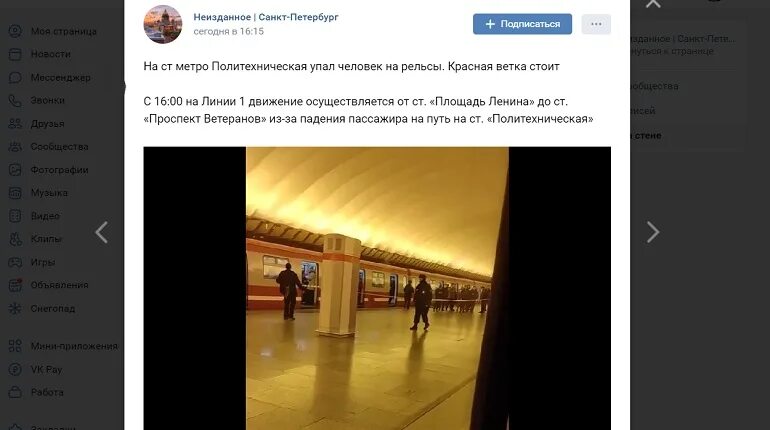Go to the next post with the right arrow
Image resolution: width=770 pixels, height=430 pixels.
653,232
